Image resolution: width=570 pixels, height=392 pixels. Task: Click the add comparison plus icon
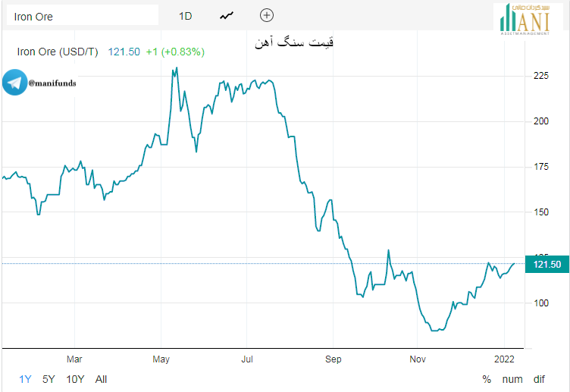pos(266,15)
